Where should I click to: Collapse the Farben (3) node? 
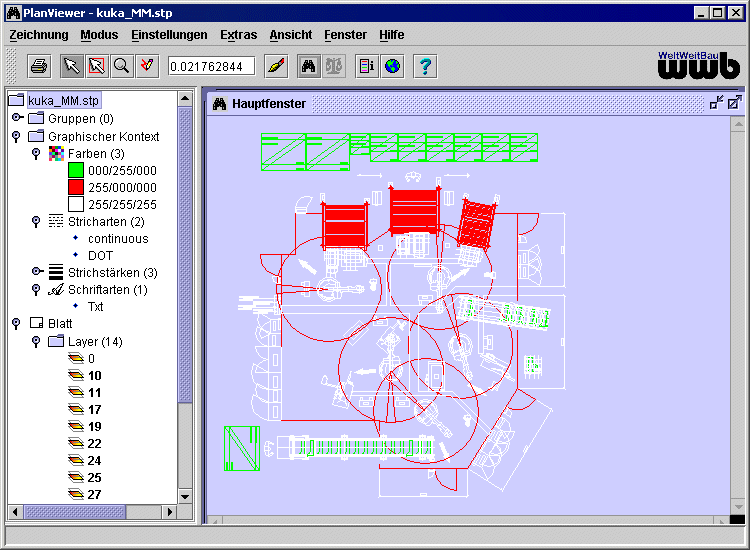[36, 154]
